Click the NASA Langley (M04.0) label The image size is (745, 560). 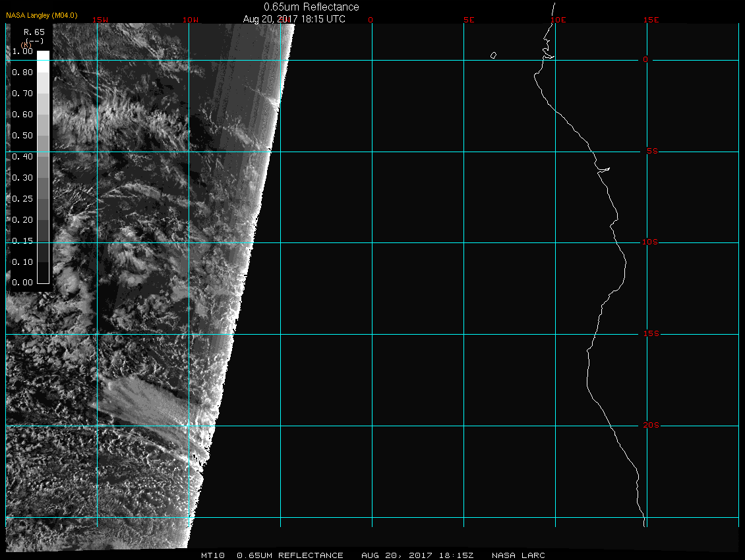click(42, 15)
